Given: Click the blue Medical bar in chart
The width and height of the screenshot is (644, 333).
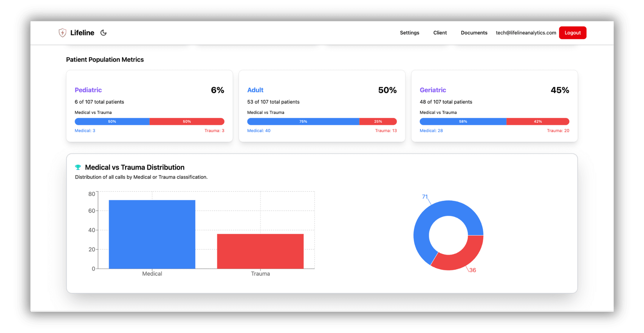Looking at the screenshot, I should [x=152, y=234].
